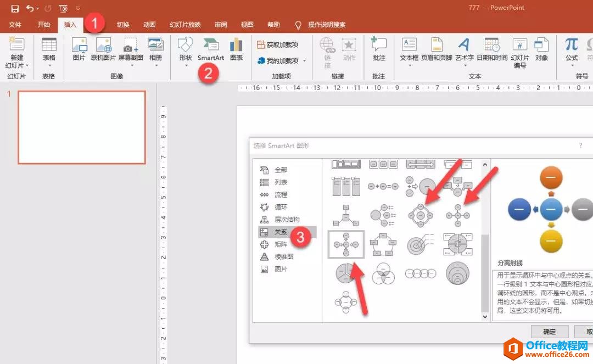Save the presentation from quick access toolbar
This screenshot has width=593, height=364.
point(15,8)
